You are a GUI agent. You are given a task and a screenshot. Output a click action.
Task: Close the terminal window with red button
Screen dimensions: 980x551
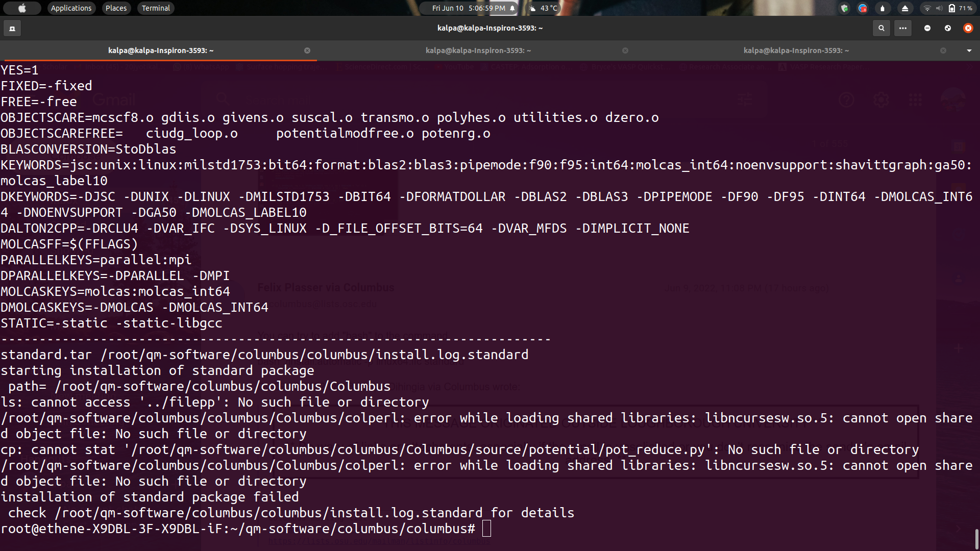pos(968,28)
